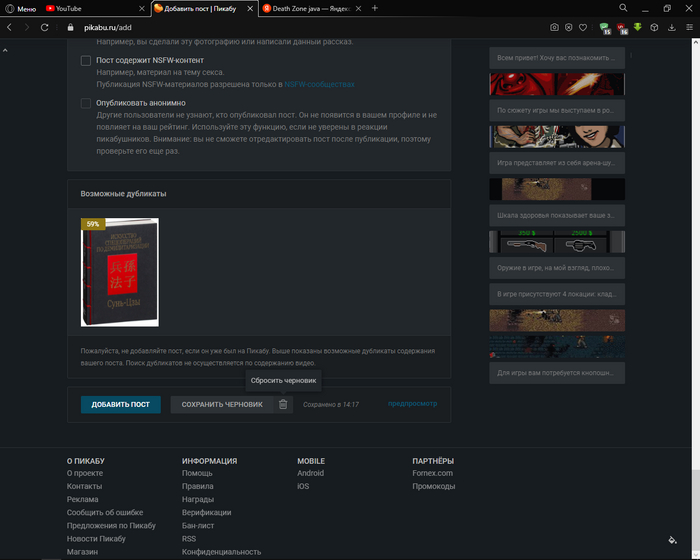
Task: Follow the NSFW-сообществах link
Action: (319, 85)
